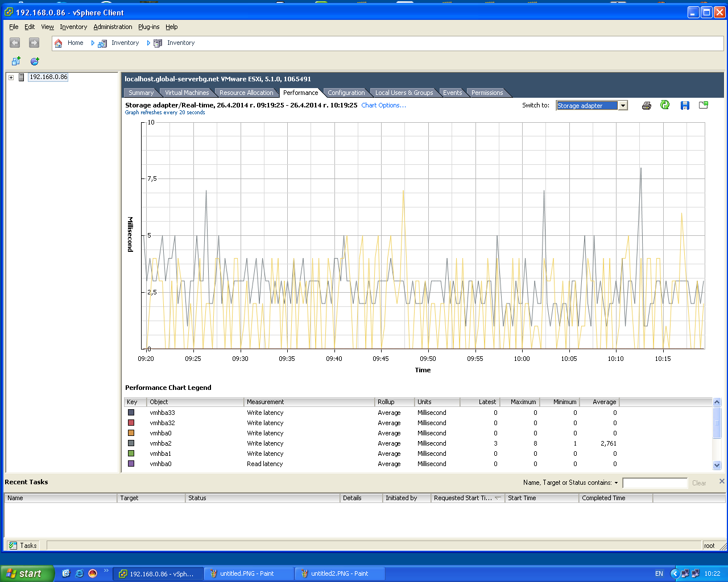Save the chart with floppy icon
This screenshot has width=728, height=582.
coord(685,105)
